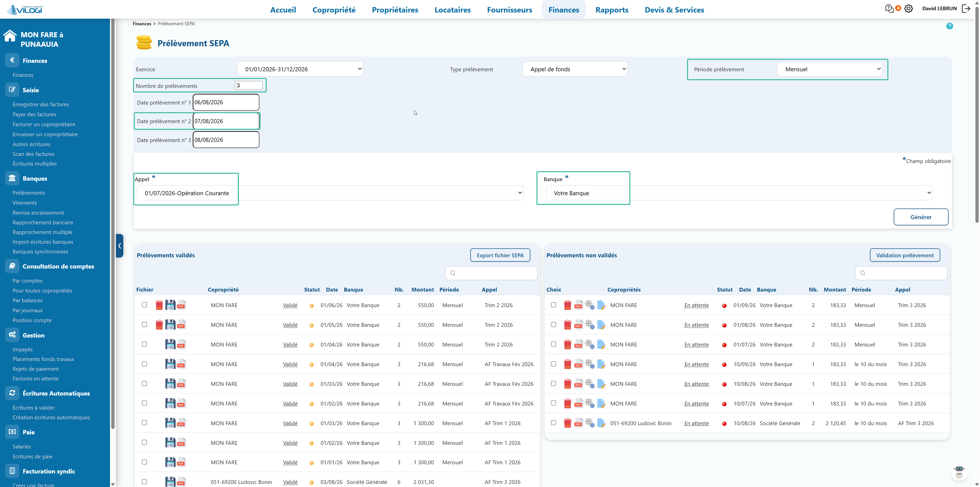Click the Date prélèvement n° 3 field

(226, 140)
